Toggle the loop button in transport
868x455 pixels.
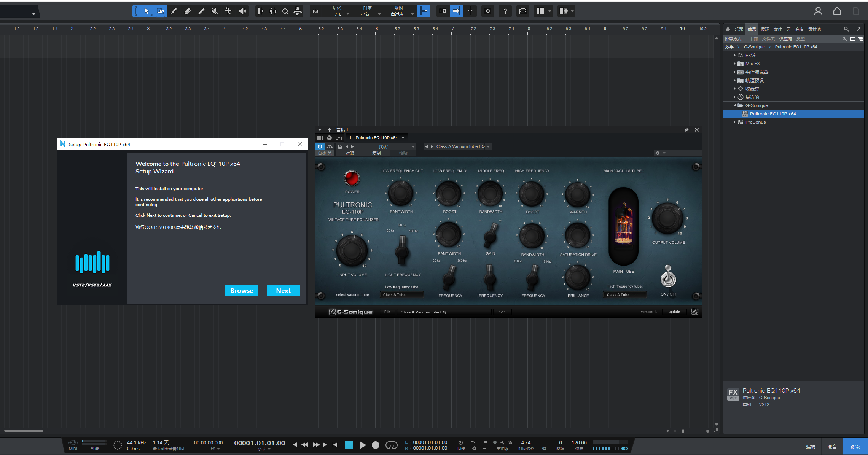pos(392,445)
